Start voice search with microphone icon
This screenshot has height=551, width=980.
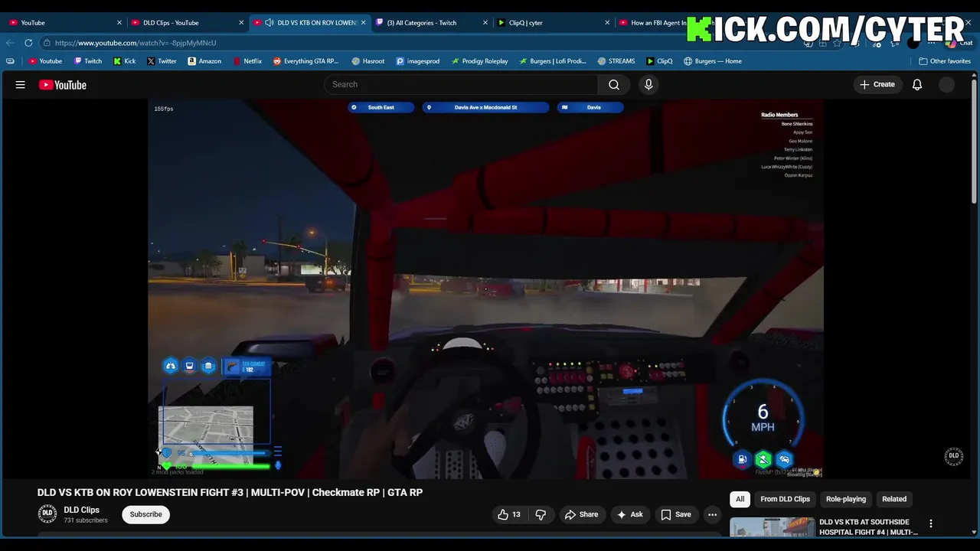point(648,85)
